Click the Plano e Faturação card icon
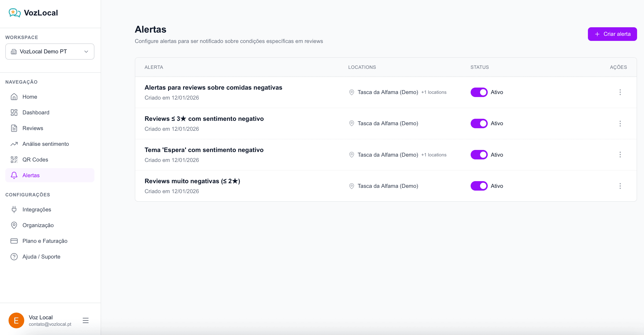Image resolution: width=644 pixels, height=335 pixels. click(x=14, y=241)
